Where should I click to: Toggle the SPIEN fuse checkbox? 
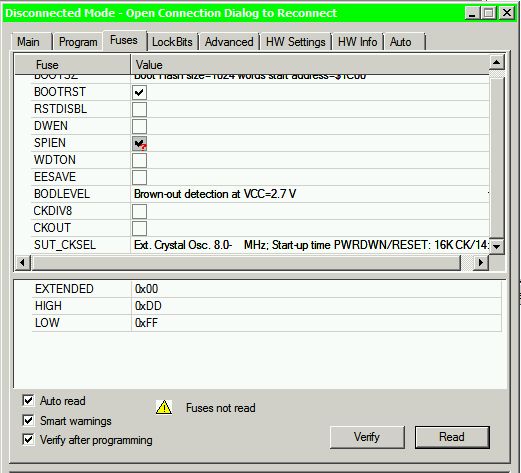click(139, 143)
